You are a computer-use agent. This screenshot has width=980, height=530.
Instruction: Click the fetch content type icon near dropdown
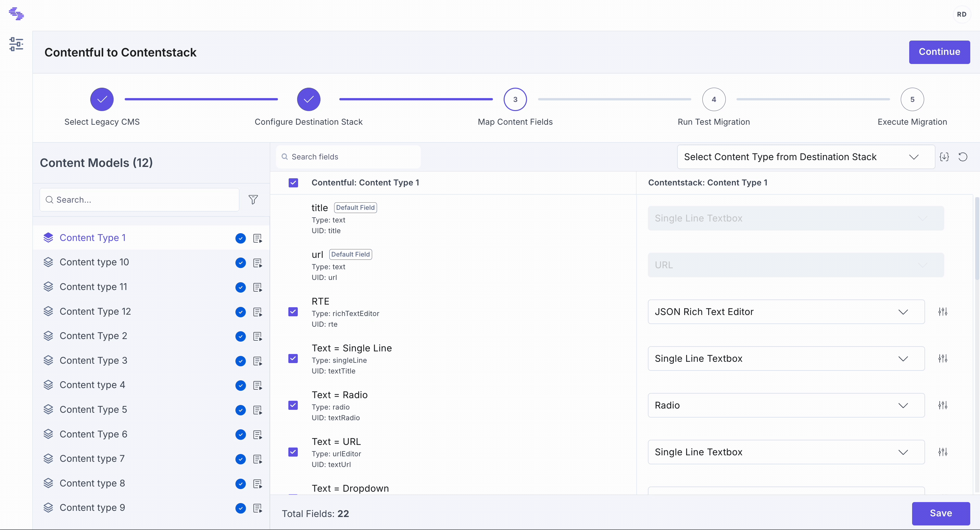pyautogui.click(x=944, y=157)
